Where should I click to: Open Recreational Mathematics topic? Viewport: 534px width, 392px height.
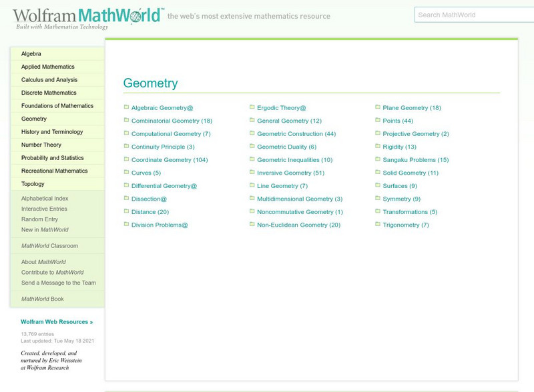tap(57, 171)
